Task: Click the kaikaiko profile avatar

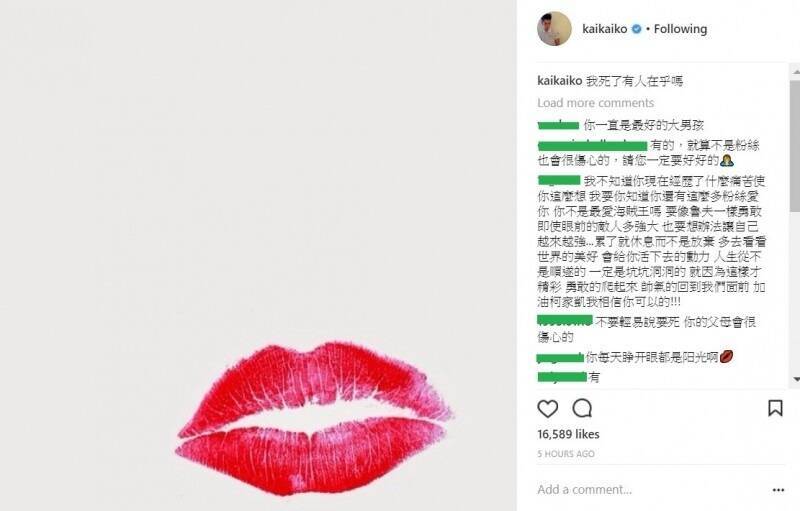Action: coord(554,29)
